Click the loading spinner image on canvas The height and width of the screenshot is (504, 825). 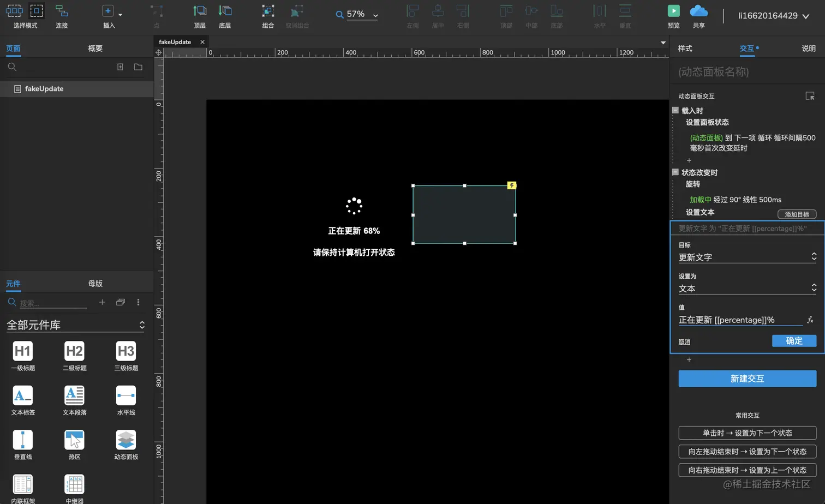point(354,206)
